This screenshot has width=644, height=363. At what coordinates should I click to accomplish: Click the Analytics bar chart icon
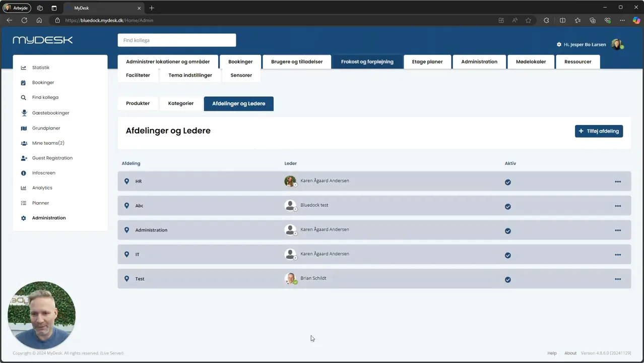point(23,188)
